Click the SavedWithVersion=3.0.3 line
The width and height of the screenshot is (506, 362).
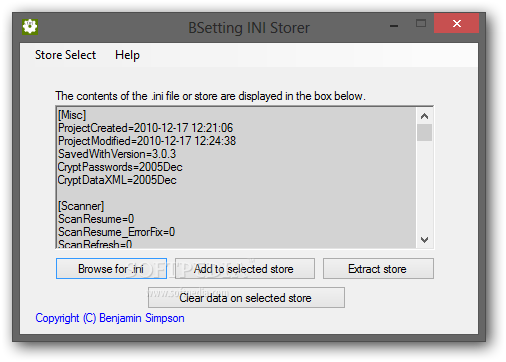(x=117, y=154)
